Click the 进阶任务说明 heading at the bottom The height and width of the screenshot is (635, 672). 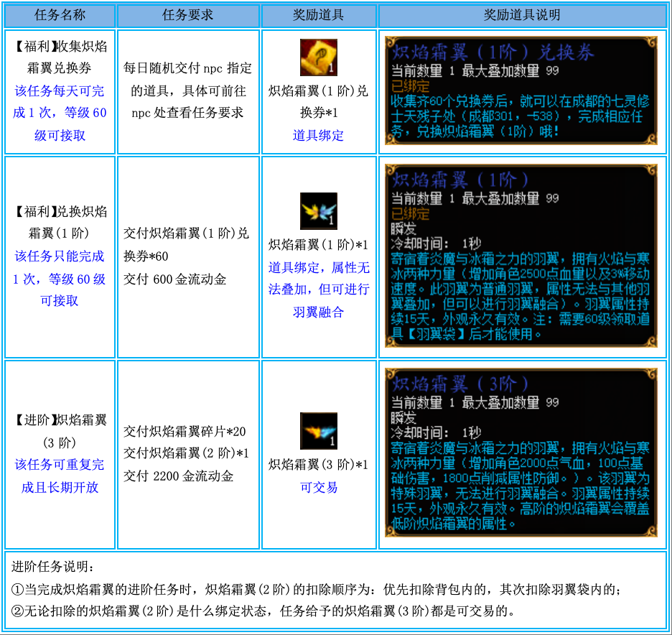pyautogui.click(x=52, y=566)
